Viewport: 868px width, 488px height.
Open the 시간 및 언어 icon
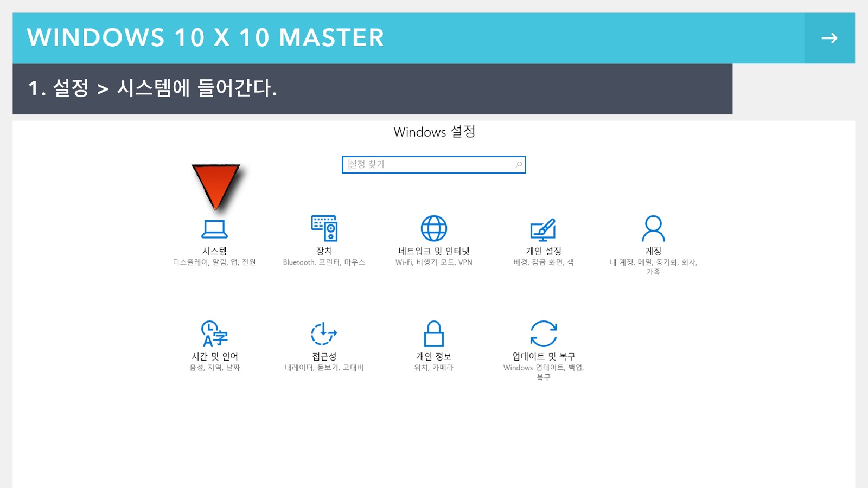coord(214,333)
